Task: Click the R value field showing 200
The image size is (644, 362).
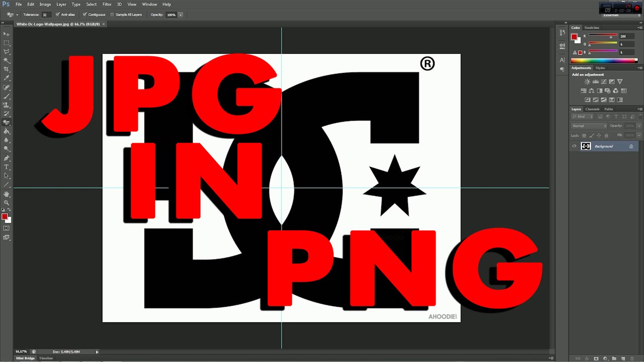Action: 626,36
